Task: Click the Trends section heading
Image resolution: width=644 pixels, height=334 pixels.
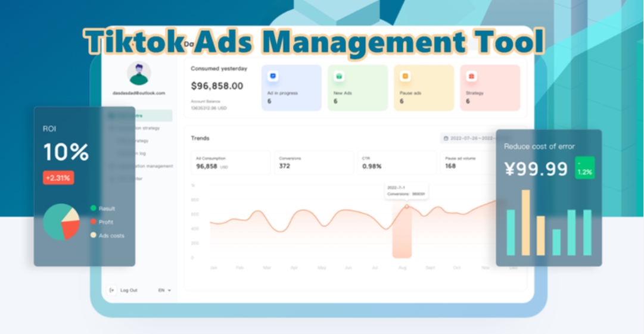Action: click(x=200, y=138)
